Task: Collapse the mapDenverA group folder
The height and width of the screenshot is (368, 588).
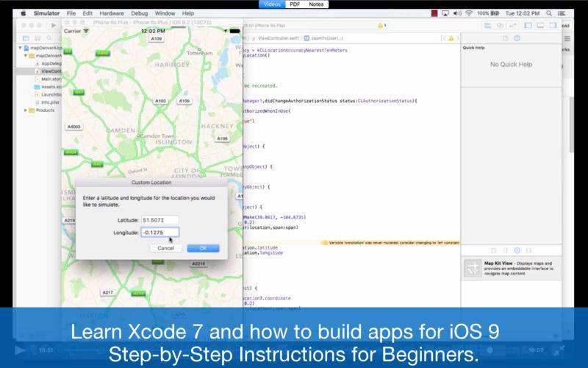Action: click(x=26, y=56)
